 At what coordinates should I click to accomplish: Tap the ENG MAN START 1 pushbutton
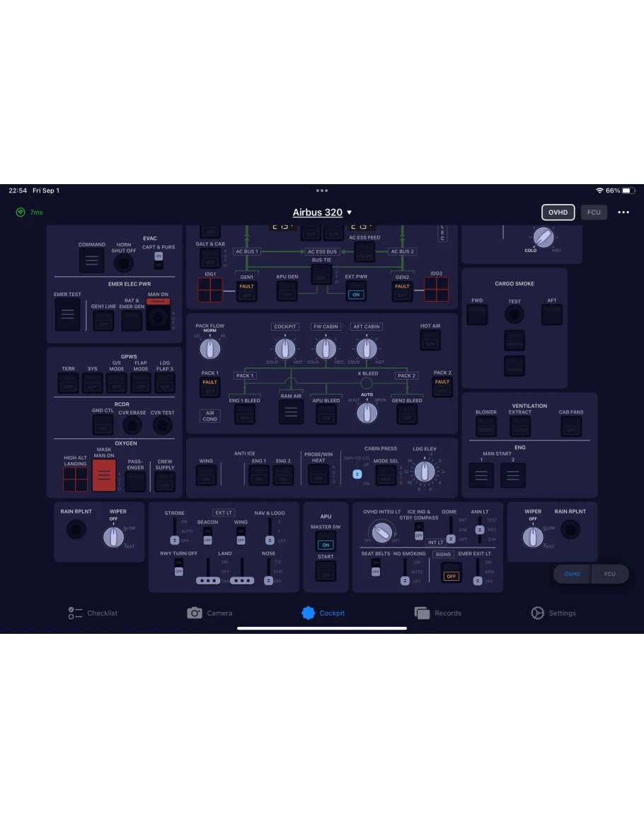click(x=481, y=475)
